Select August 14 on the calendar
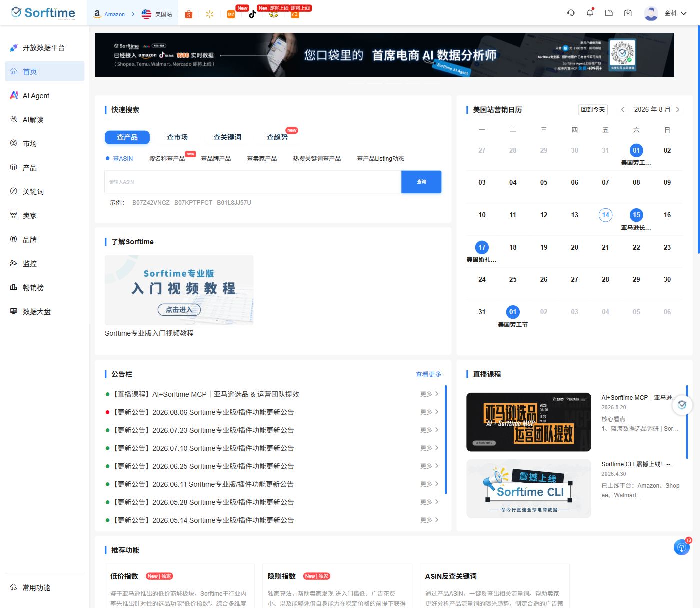 click(x=605, y=215)
